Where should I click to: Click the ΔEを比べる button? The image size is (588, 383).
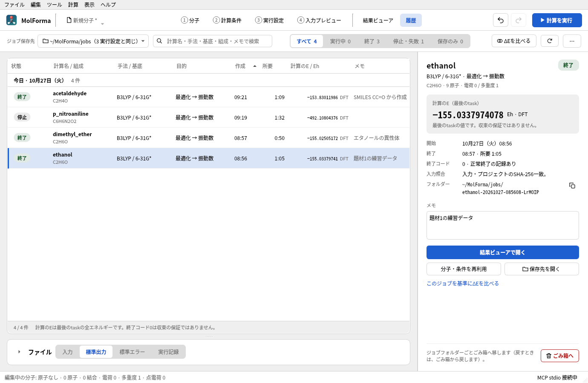514,41
